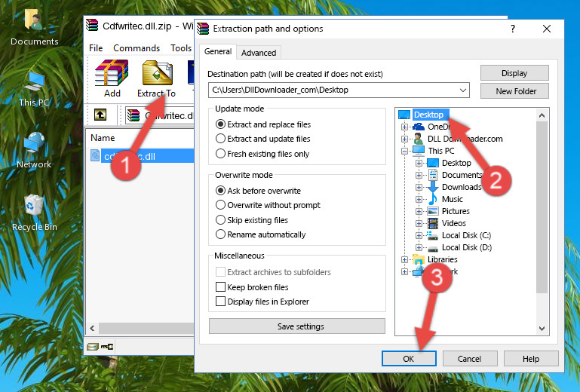The image size is (580, 392).
Task: Click the Videos film icon in tree
Action: (x=433, y=223)
